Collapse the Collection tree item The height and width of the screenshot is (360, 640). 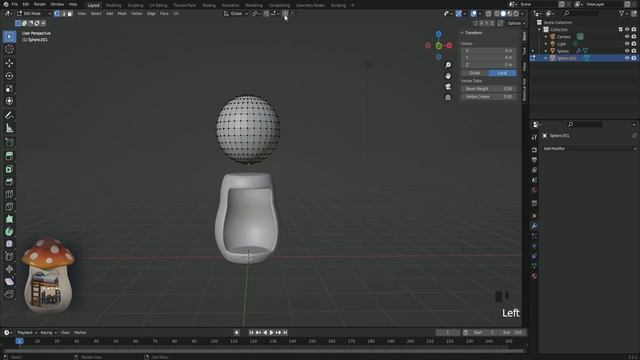(539, 29)
